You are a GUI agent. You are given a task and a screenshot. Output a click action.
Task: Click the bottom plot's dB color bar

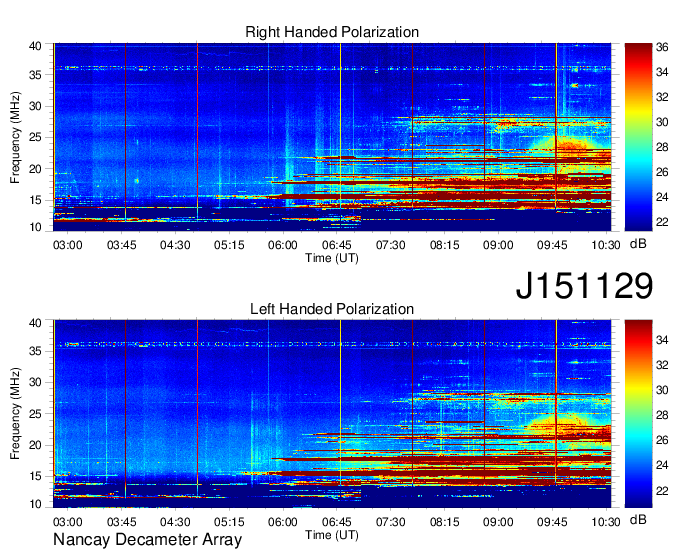(638, 414)
